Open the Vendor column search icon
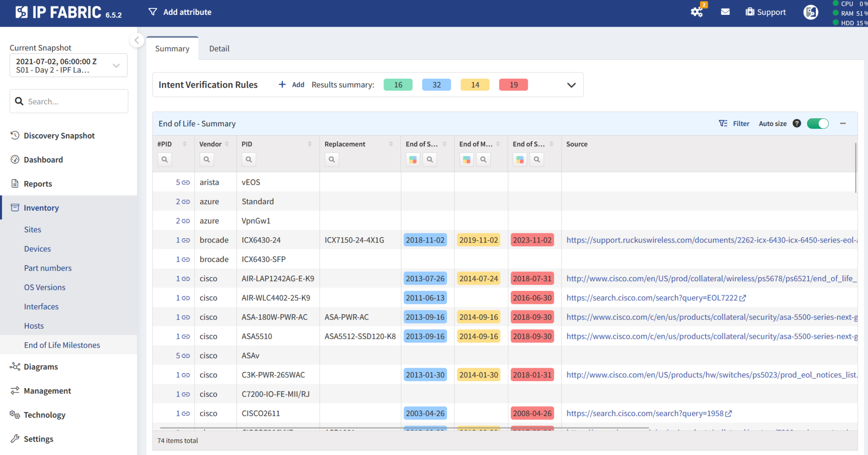Viewport: 868px width, 455px height. pos(206,159)
